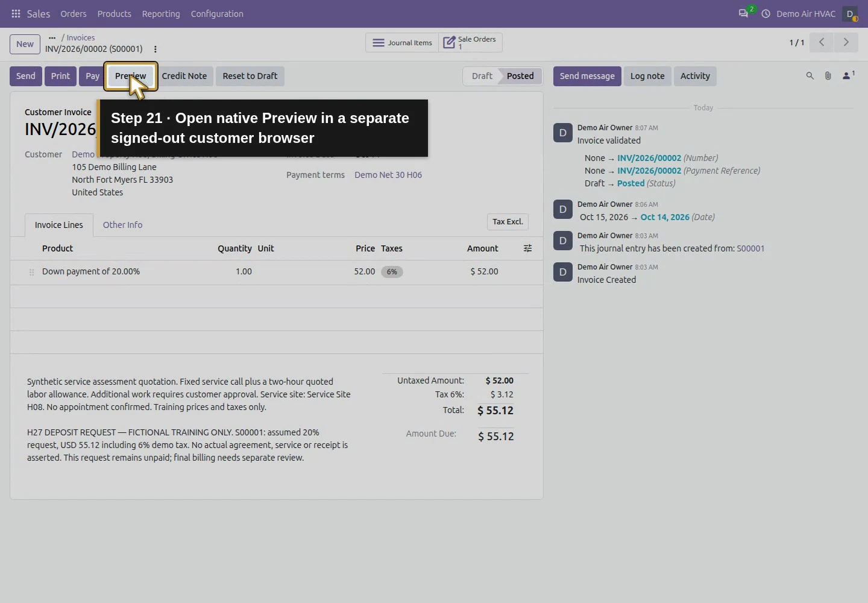Expand the breadcrumb ellipsis menu
Viewport: 868px width, 603px height.
tap(52, 37)
